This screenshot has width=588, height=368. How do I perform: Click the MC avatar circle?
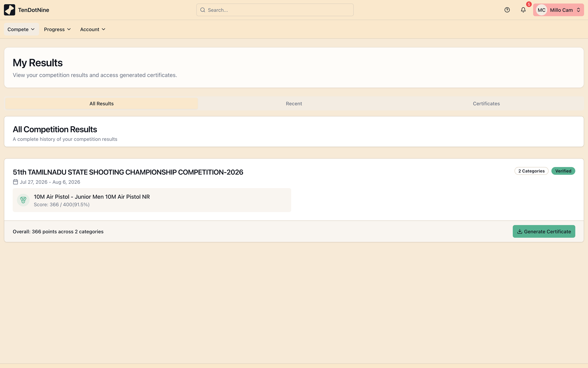tap(541, 10)
